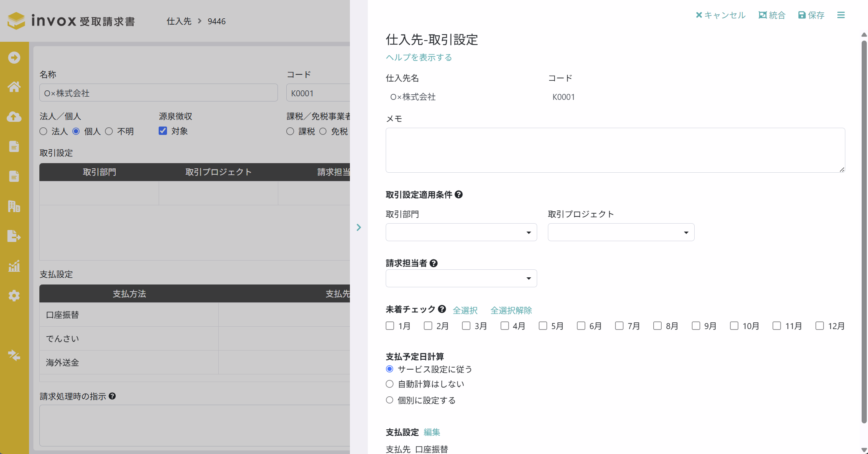Image resolution: width=868 pixels, height=454 pixels.
Task: Open first document icon in sidebar
Action: (14, 146)
